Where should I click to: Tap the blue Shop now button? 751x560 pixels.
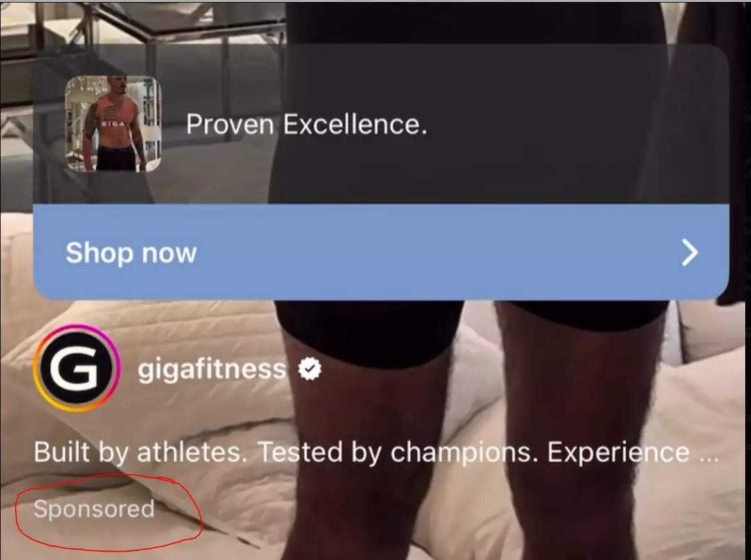[x=381, y=252]
